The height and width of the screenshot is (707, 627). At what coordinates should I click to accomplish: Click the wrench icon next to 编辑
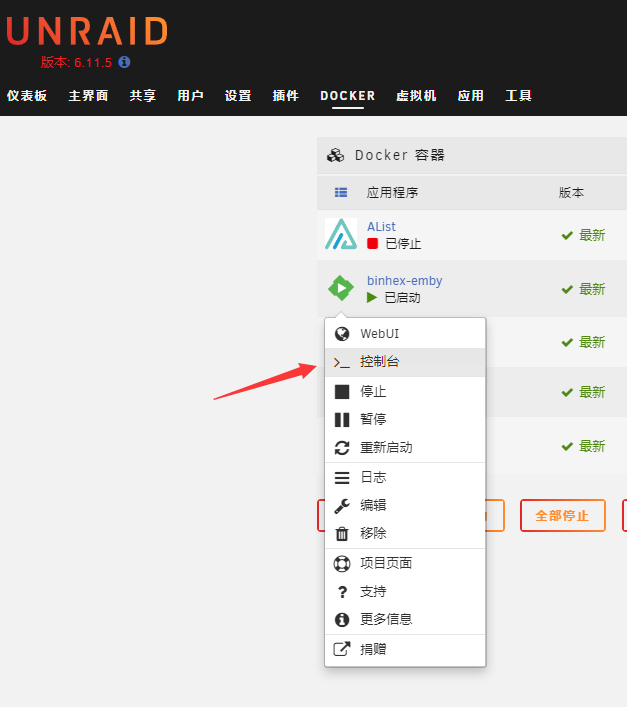point(342,506)
